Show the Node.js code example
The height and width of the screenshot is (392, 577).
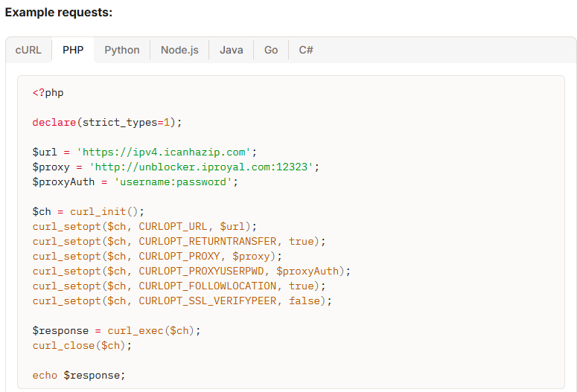coord(179,50)
